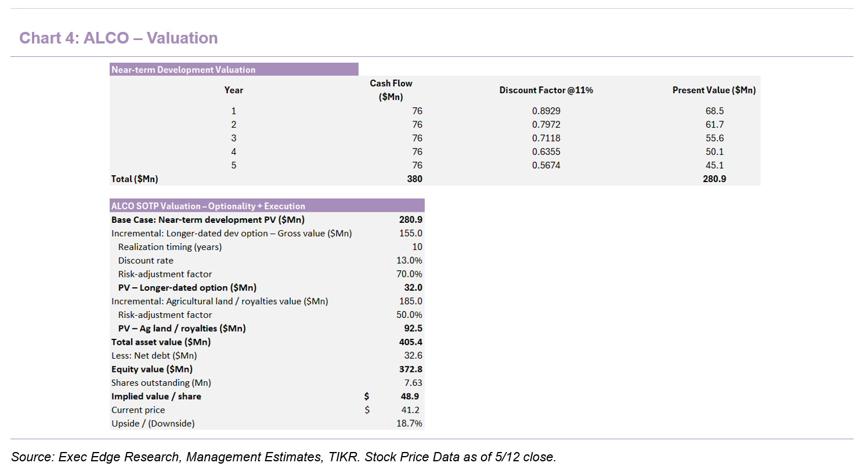Viewport: 868px width, 470px height.
Task: Click the total cash flow 380 cell
Action: 414,179
